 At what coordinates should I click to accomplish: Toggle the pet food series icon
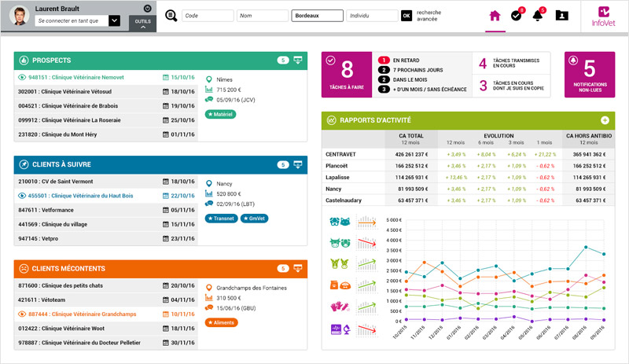[x=340, y=285]
